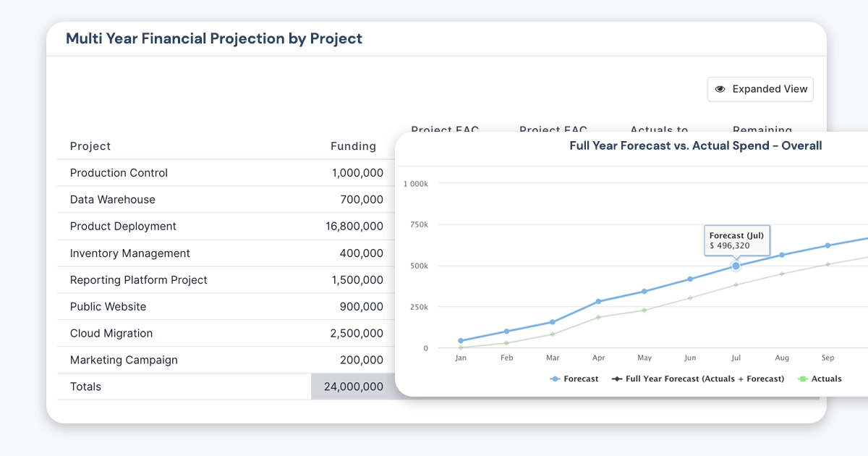The height and width of the screenshot is (456, 868).
Task: Toggle Full Year Forecast (Actuals + Forecast) series off
Action: point(698,379)
